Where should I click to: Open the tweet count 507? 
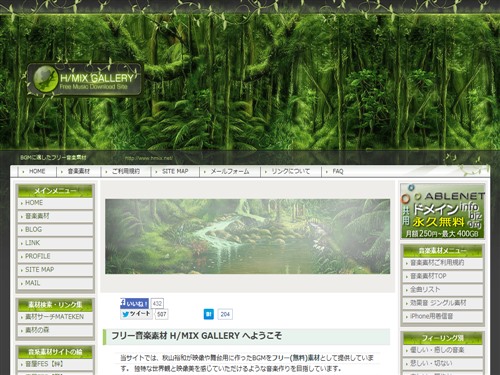[162, 314]
